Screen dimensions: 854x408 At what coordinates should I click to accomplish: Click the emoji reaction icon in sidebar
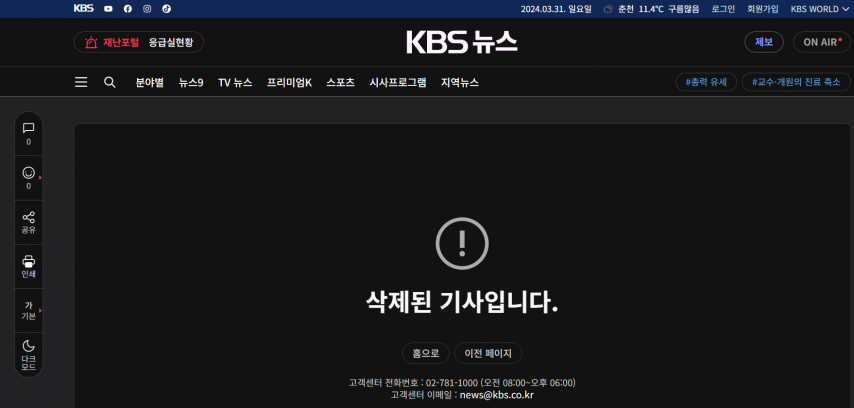[28, 178]
